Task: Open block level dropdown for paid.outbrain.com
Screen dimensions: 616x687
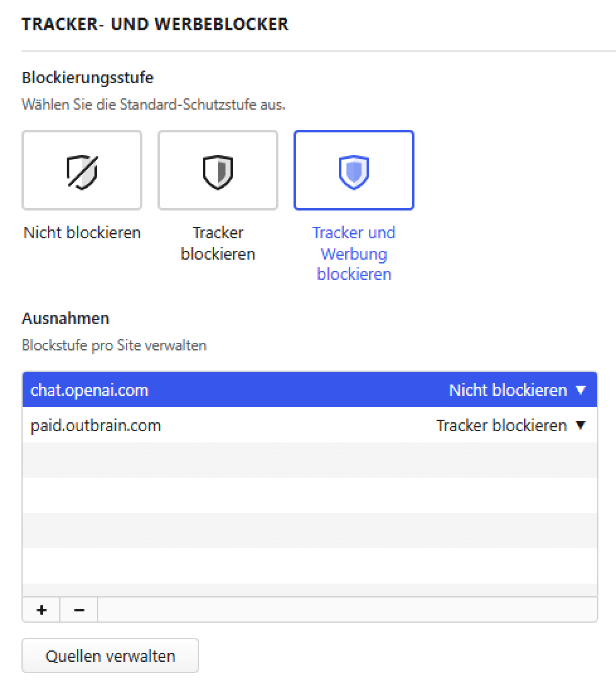Action: [x=511, y=425]
